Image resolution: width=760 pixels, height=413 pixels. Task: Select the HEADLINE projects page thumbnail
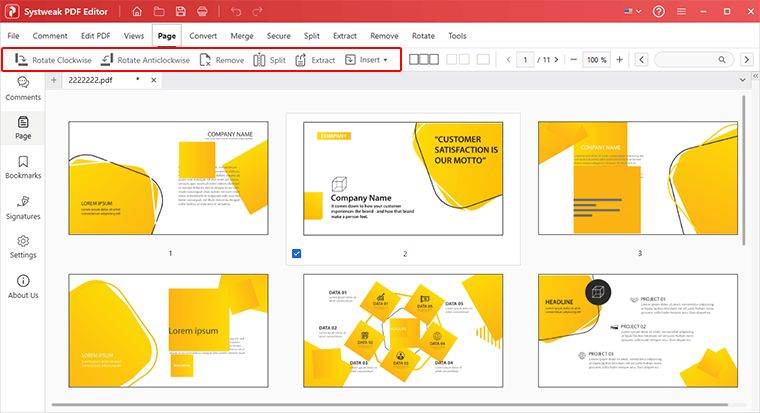tap(638, 331)
